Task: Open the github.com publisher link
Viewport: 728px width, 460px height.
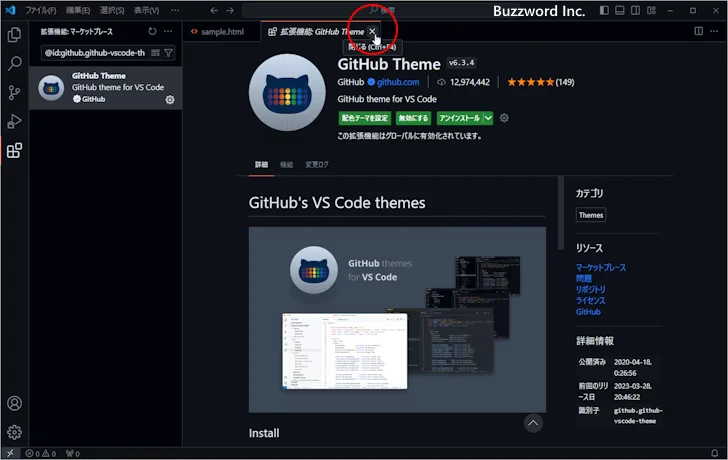Action: tap(398, 82)
